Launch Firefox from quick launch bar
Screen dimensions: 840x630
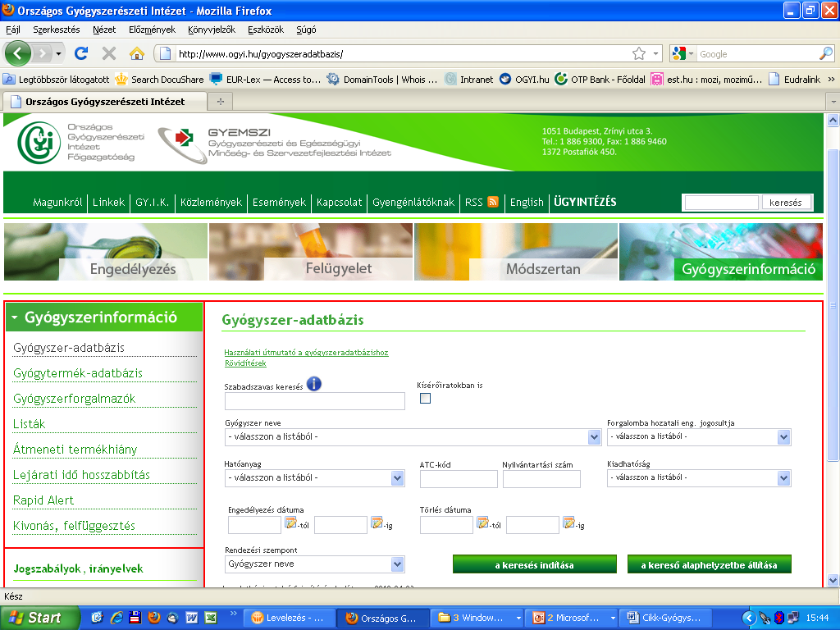[154, 617]
